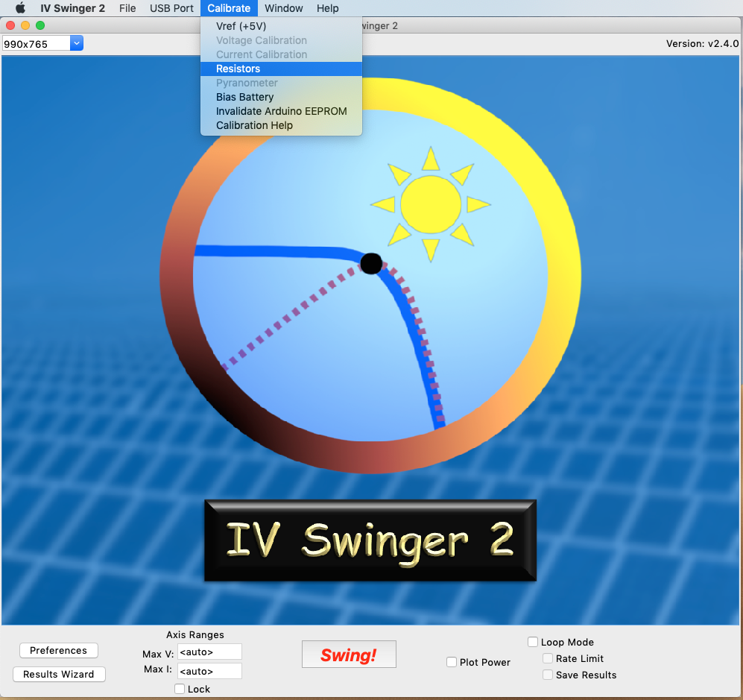Click the Max V input field
Viewport: 743px width, 700px height.
(209, 652)
